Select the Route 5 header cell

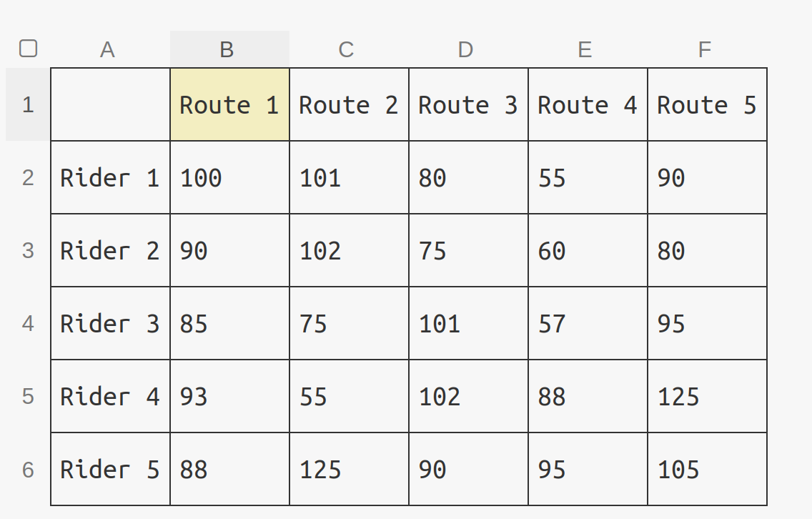click(707, 104)
